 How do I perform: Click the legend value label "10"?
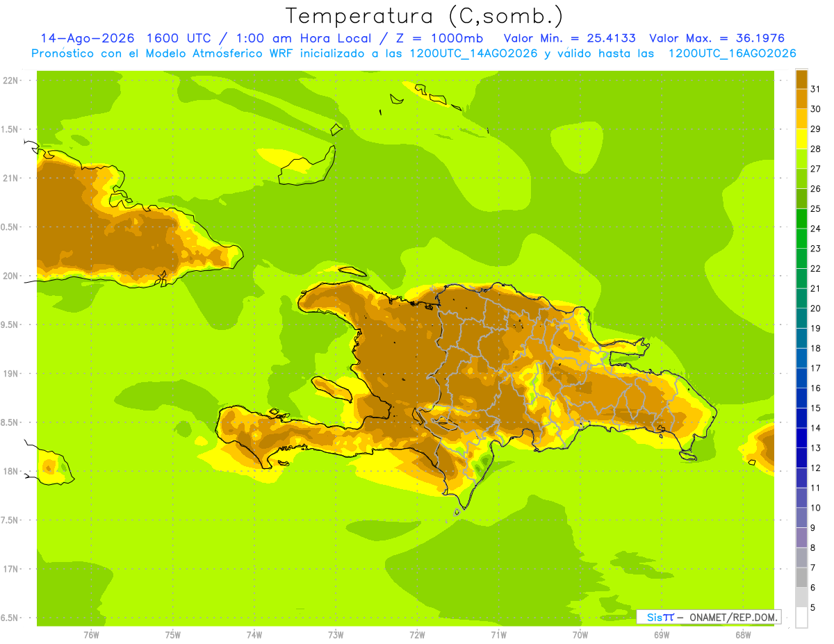coord(816,508)
